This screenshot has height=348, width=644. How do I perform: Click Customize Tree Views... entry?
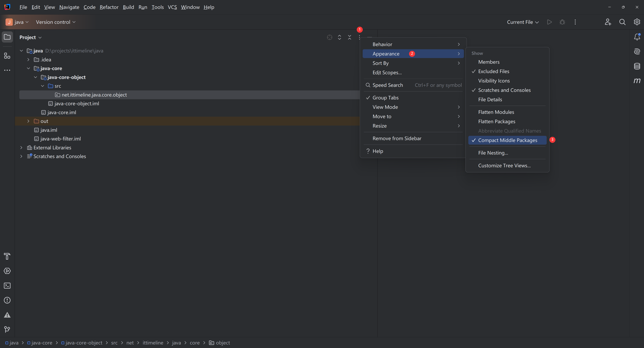point(504,166)
